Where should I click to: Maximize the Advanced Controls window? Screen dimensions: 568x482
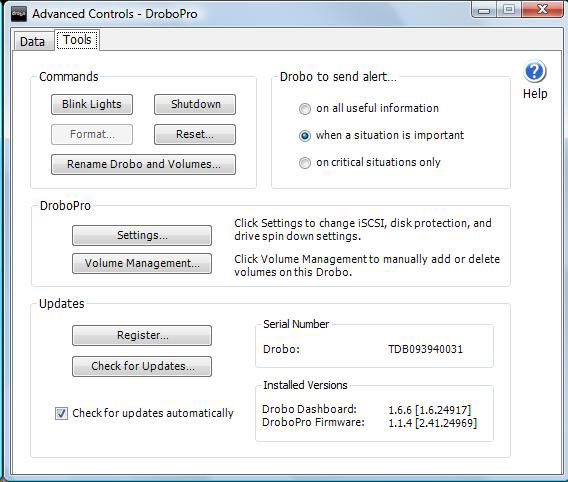coord(509,10)
